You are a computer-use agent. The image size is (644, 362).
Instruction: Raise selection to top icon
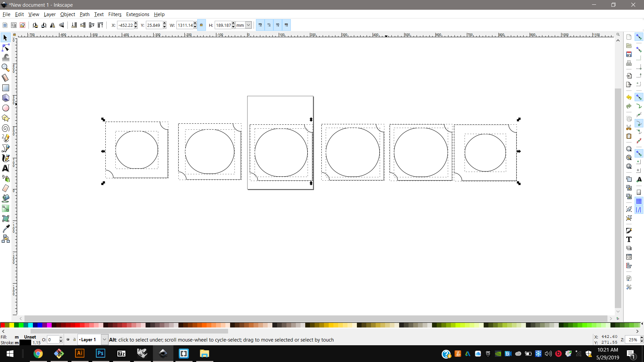100,25
